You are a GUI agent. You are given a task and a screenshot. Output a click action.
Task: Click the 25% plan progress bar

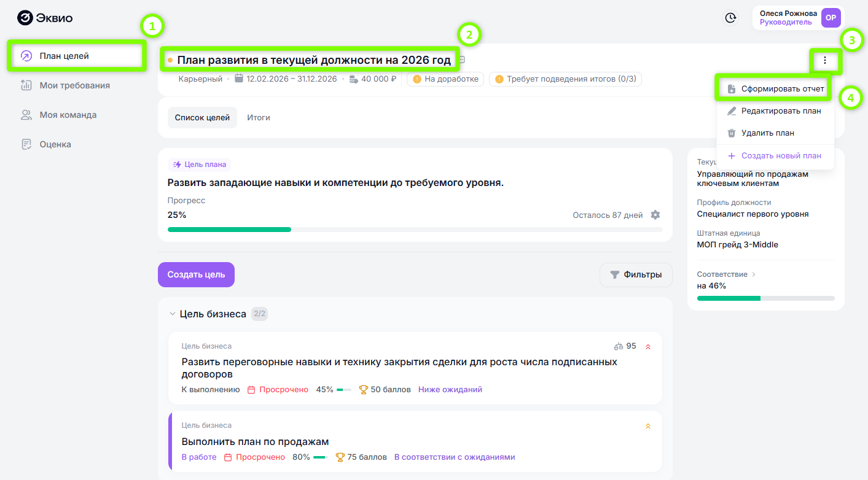coord(415,230)
